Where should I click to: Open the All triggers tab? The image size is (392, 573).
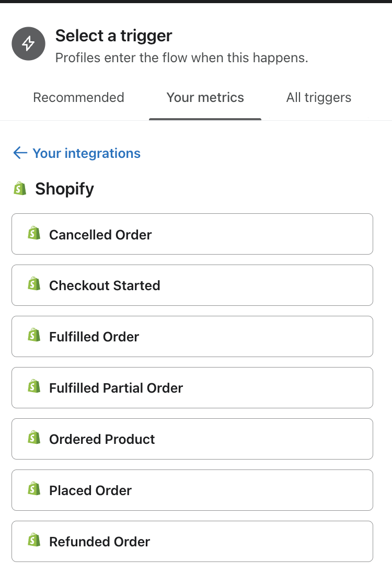coord(318,98)
